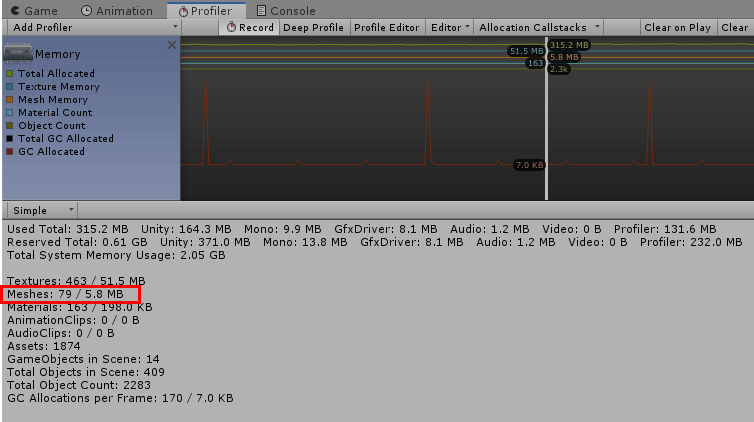Toggle the Material Count color swatch
The image size is (754, 422).
[x=10, y=112]
